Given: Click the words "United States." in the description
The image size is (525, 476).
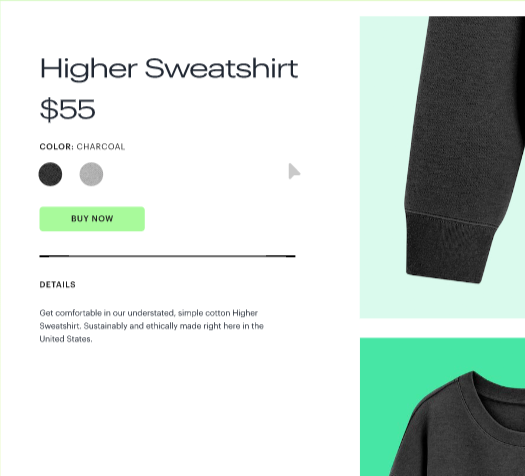Looking at the screenshot, I should pos(66,339).
